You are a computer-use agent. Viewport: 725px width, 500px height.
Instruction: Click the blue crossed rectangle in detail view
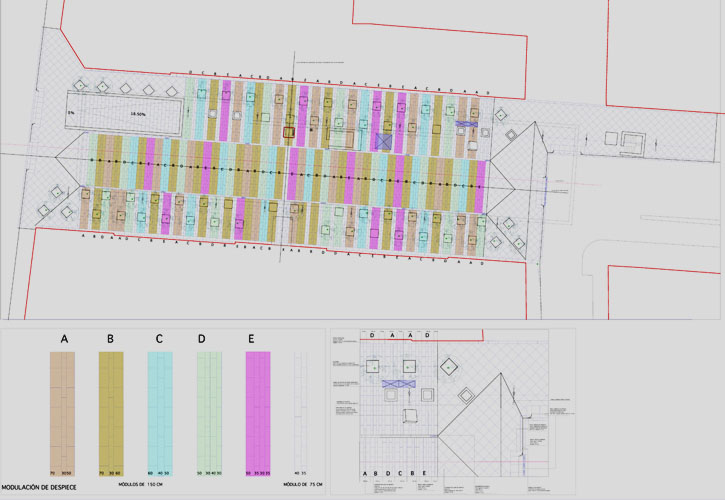click(x=398, y=384)
